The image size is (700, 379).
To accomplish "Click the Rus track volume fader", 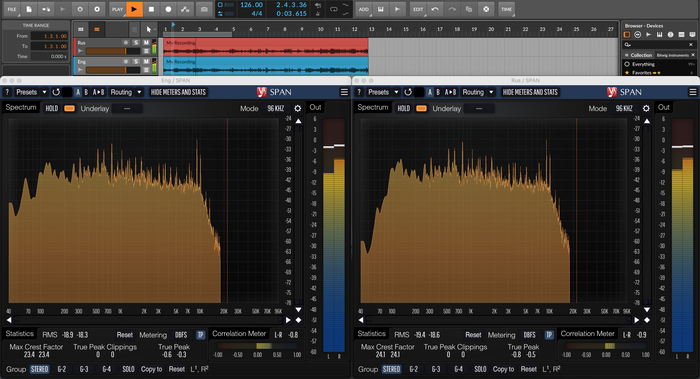I will (113, 51).
